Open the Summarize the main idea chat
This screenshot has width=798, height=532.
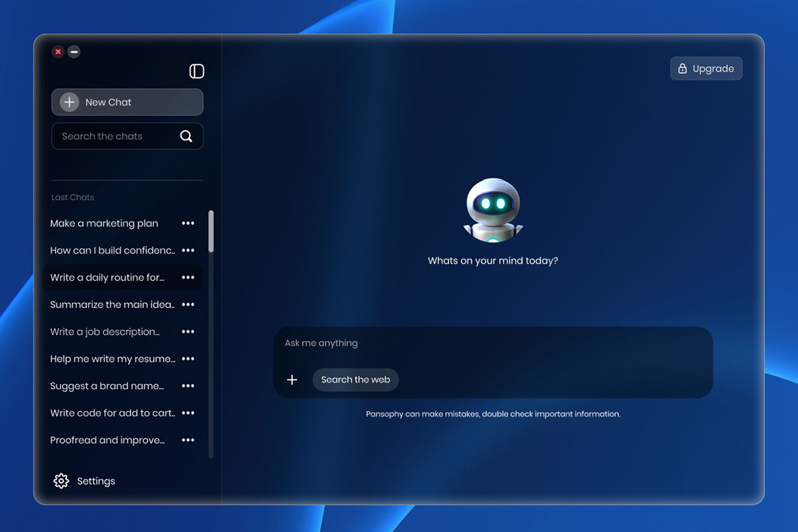click(112, 304)
